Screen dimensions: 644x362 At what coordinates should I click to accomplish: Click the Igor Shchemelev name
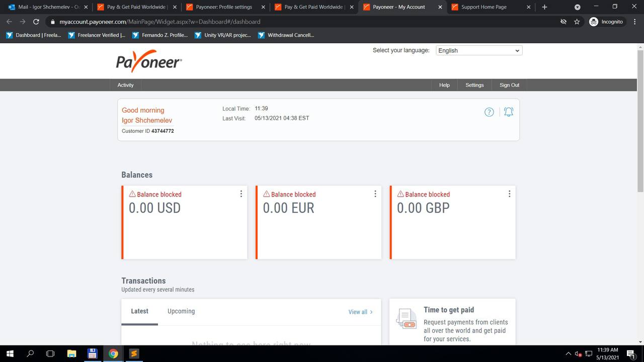(147, 120)
